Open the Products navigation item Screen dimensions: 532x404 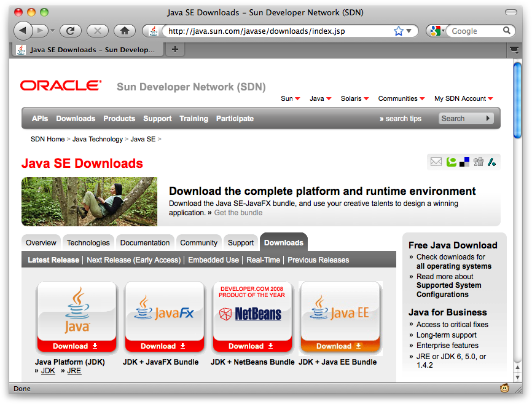click(119, 119)
